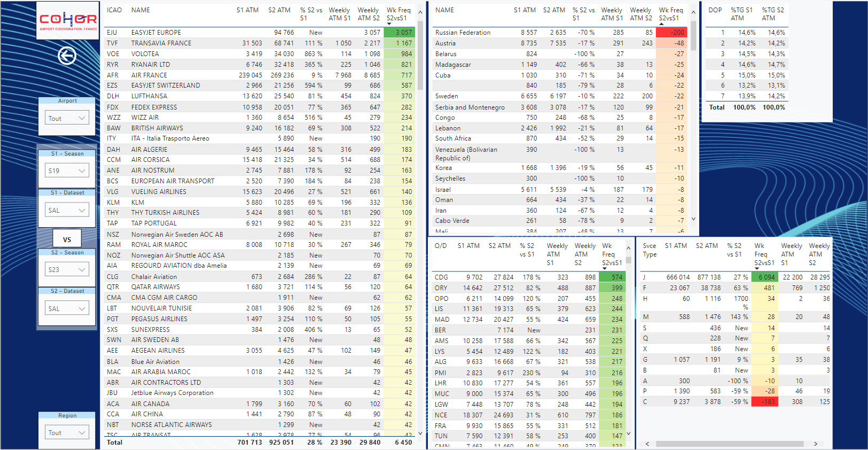Click the DOP column header
The image size is (868, 450).
(x=715, y=10)
